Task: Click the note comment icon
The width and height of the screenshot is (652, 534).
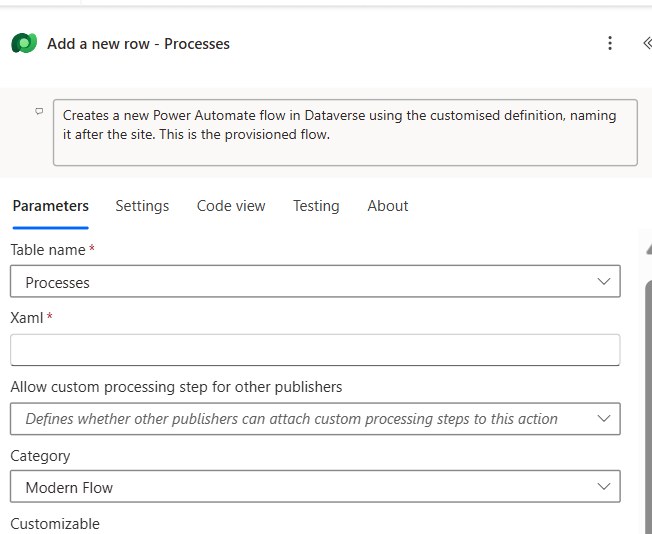Action: coord(39,111)
